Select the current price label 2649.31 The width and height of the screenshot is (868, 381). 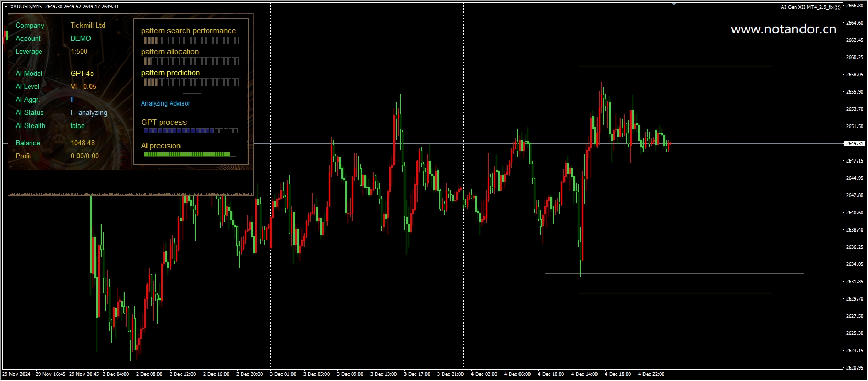[x=854, y=143]
